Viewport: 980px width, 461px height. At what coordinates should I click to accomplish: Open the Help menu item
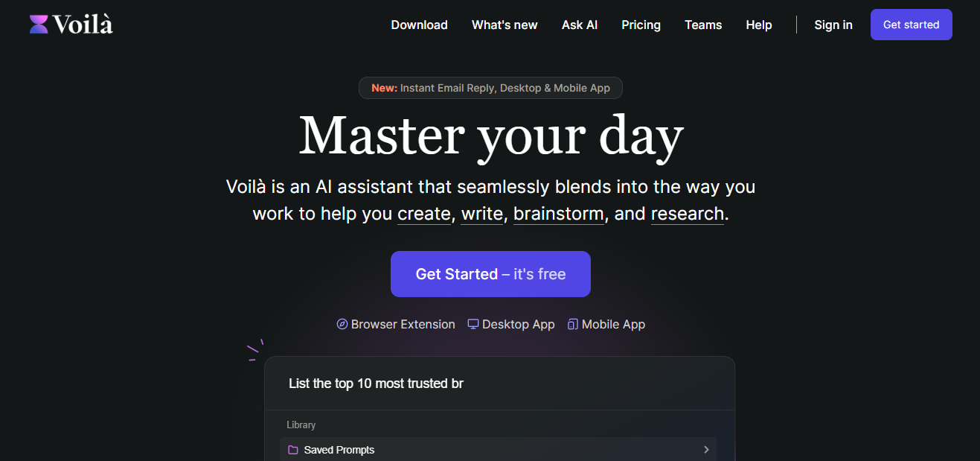tap(759, 25)
